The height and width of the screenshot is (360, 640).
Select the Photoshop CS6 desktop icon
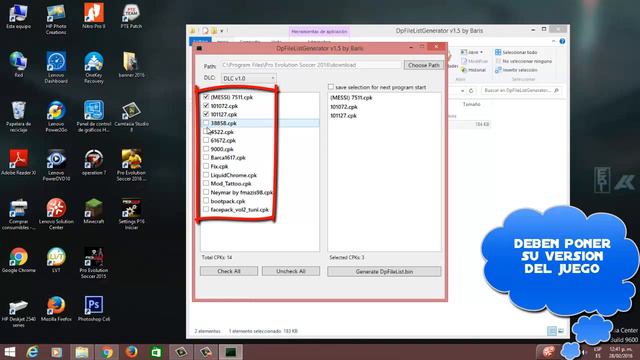coord(93,309)
